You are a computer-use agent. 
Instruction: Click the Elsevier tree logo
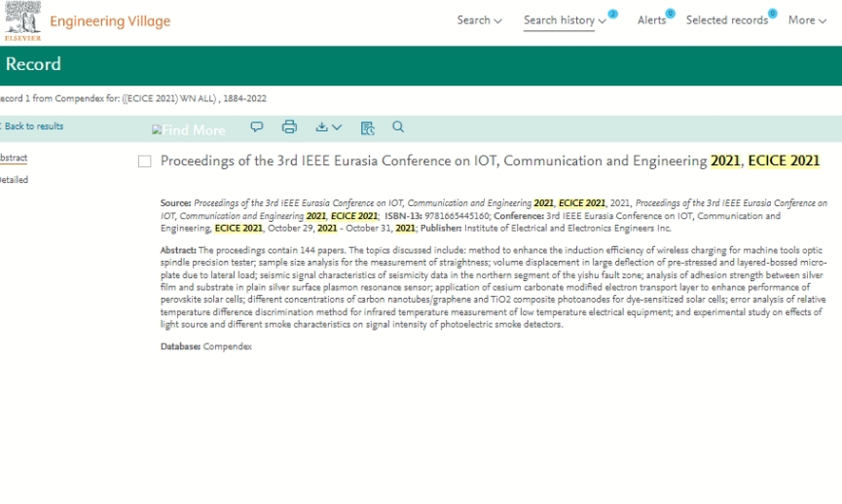click(22, 20)
